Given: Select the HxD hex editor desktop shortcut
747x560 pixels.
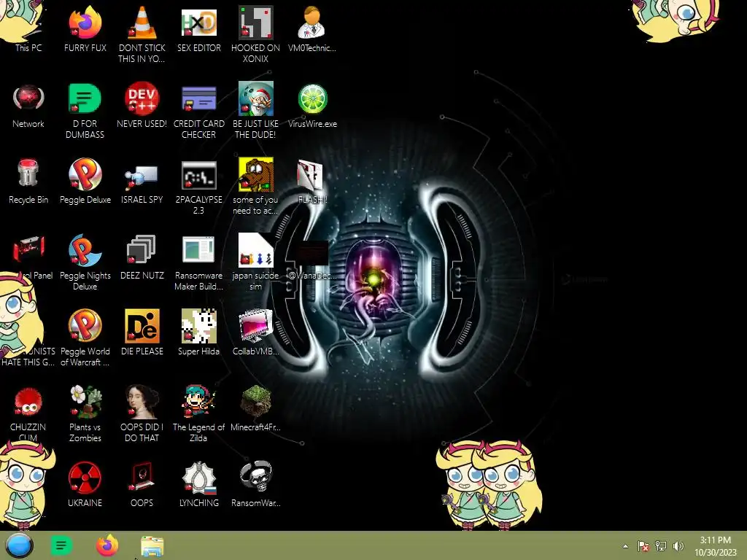Looking at the screenshot, I should pos(198,28).
